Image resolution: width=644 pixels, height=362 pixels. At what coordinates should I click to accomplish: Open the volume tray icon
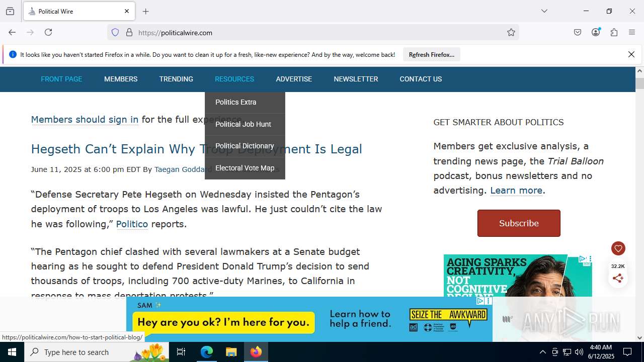point(579,352)
